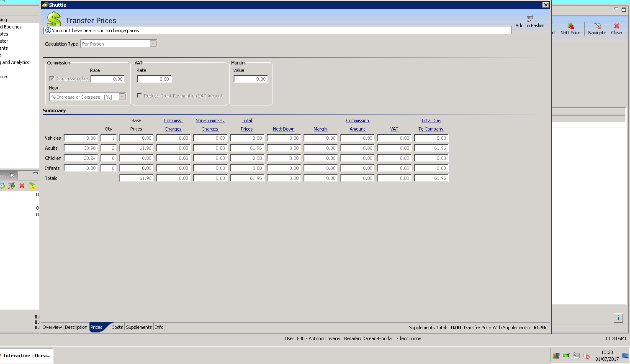This screenshot has height=364, width=630.
Task: Click the blue info button
Action: 618,318
